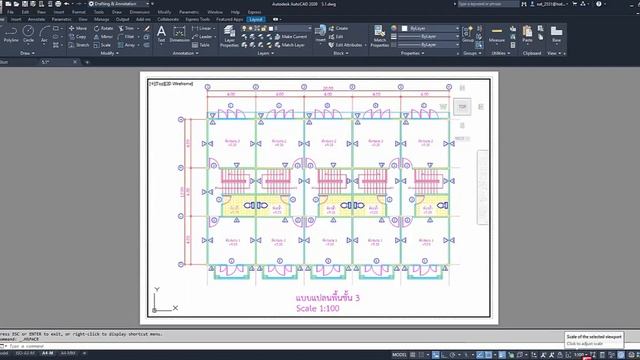Select the Circle tool
The image size is (640, 360).
tap(28, 34)
